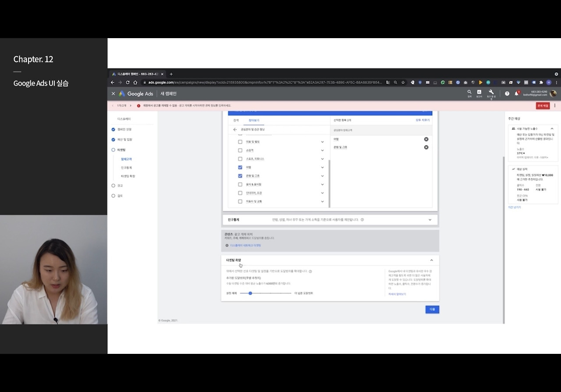This screenshot has height=392, width=561.
Task: Go back from the 관심분야 및 습관 정보 list
Action: coord(235,130)
